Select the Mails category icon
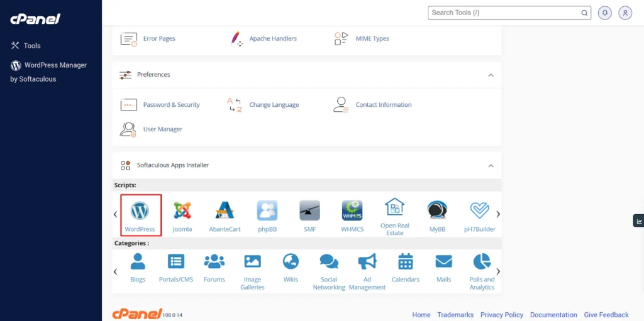Image resolution: width=644 pixels, height=321 pixels. click(x=443, y=261)
